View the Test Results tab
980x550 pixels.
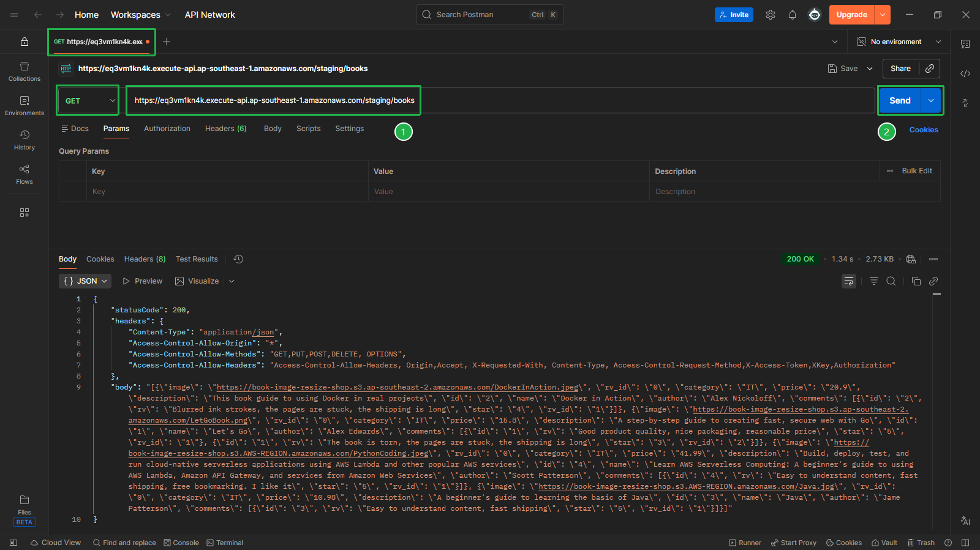coord(197,259)
